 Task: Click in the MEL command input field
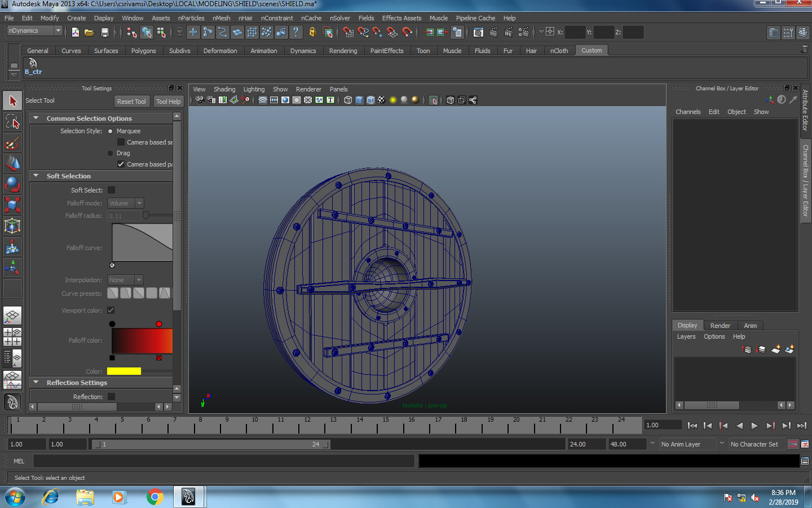tap(224, 461)
